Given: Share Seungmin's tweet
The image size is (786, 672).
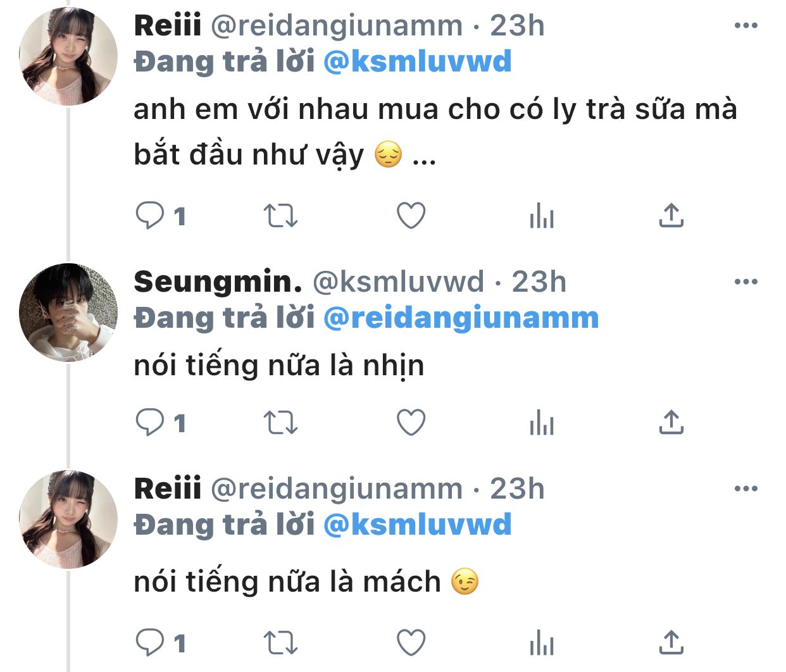Looking at the screenshot, I should [671, 423].
